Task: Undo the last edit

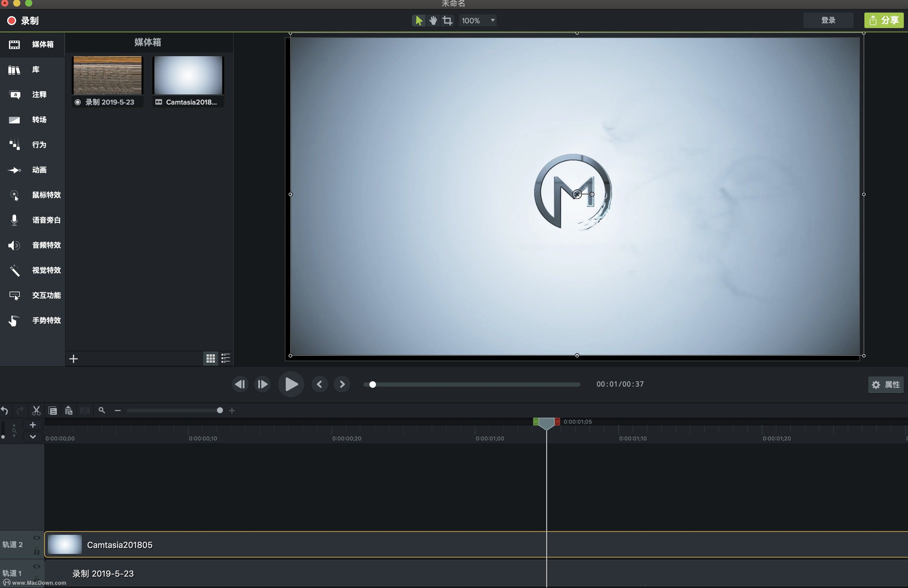Action: click(x=4, y=411)
